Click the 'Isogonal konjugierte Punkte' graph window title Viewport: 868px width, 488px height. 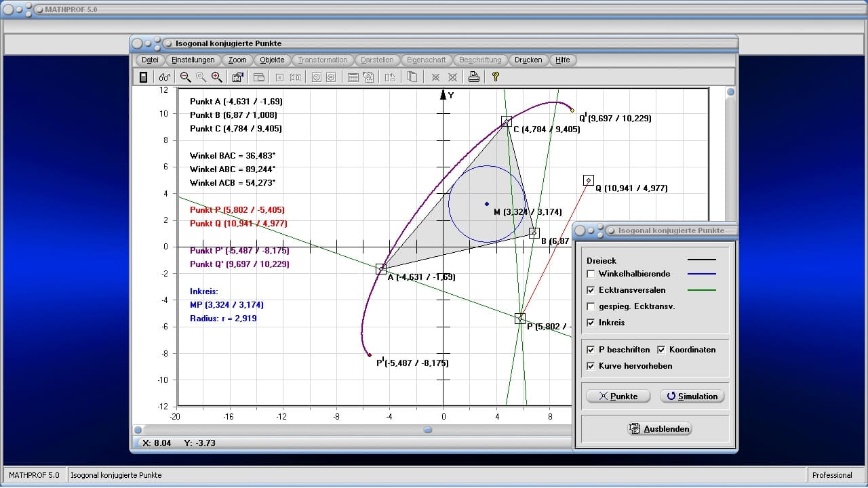229,43
